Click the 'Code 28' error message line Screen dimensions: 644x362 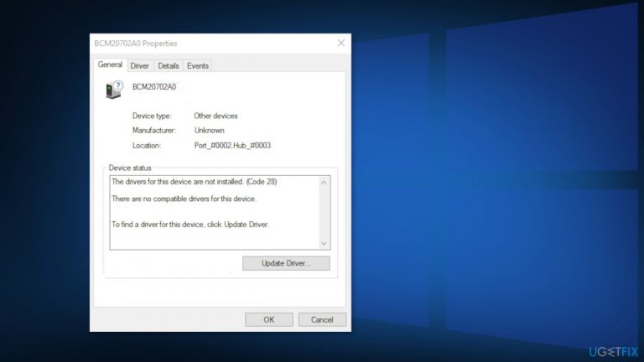(x=195, y=182)
